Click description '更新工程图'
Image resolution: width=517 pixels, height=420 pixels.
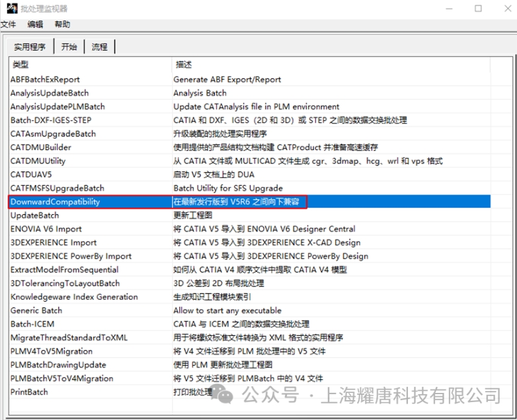click(193, 215)
